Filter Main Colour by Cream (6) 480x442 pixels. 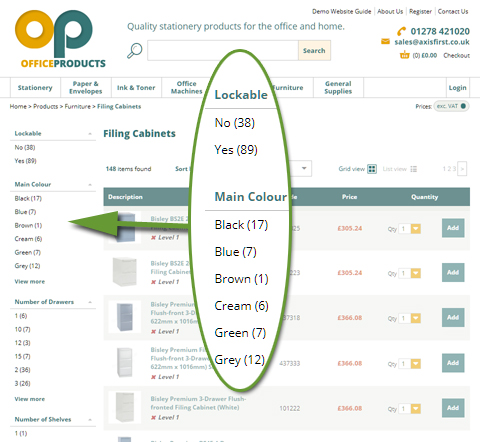pyautogui.click(x=28, y=239)
